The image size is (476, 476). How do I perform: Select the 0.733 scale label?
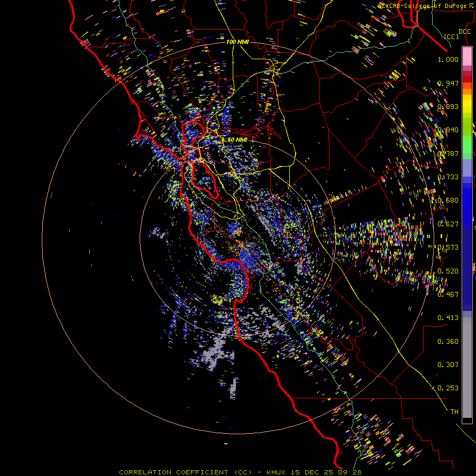448,177
